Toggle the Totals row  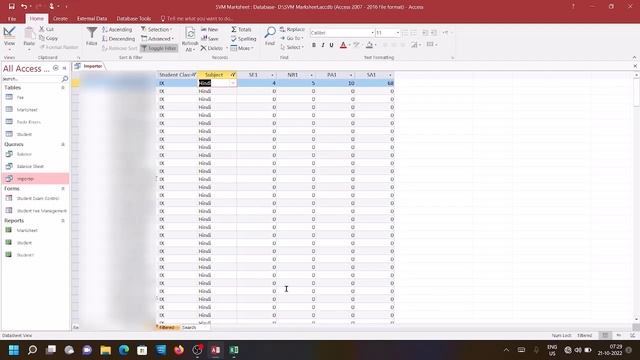point(241,29)
